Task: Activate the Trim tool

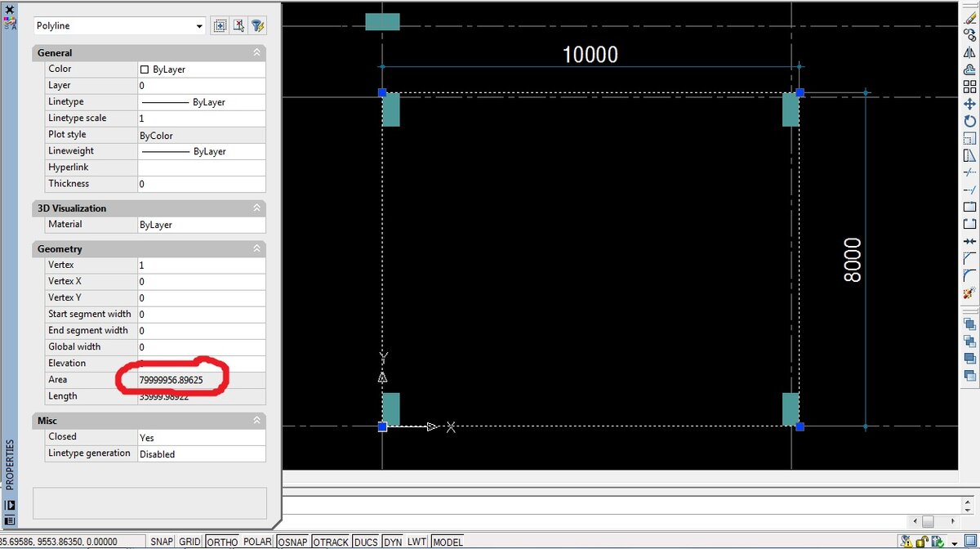Action: tap(969, 172)
